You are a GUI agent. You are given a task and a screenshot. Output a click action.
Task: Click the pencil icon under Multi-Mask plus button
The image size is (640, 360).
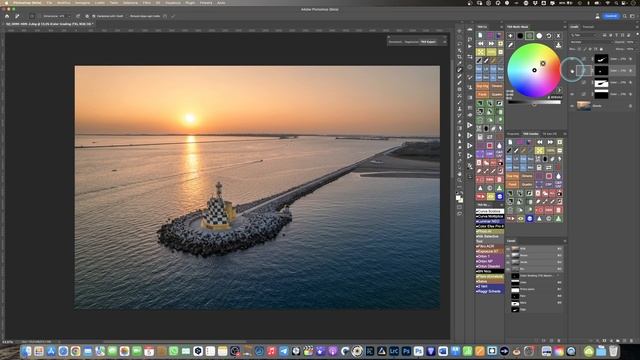[x=510, y=45]
